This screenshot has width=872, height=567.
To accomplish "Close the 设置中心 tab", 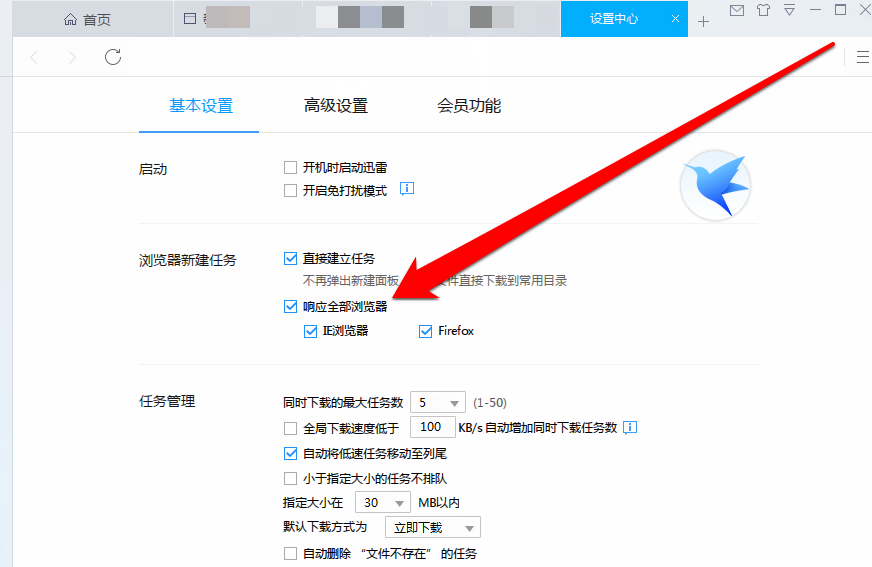I will point(675,19).
